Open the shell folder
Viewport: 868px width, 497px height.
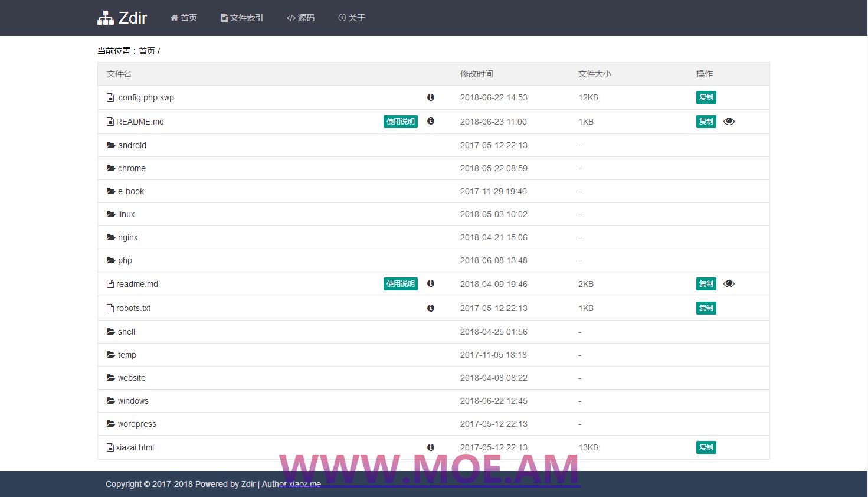pos(126,332)
